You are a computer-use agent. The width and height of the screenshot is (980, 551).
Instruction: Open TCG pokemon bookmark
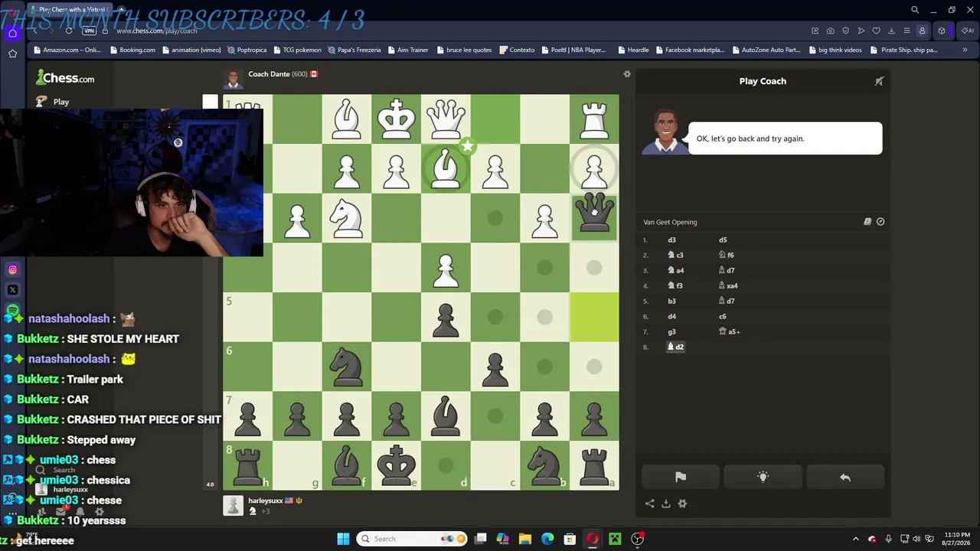297,51
